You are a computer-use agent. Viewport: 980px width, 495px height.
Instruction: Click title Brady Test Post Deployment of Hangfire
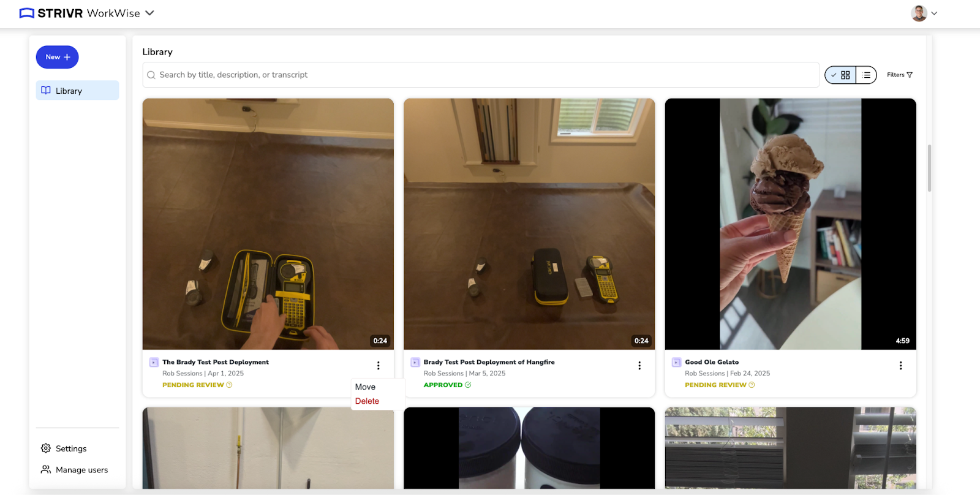point(489,362)
